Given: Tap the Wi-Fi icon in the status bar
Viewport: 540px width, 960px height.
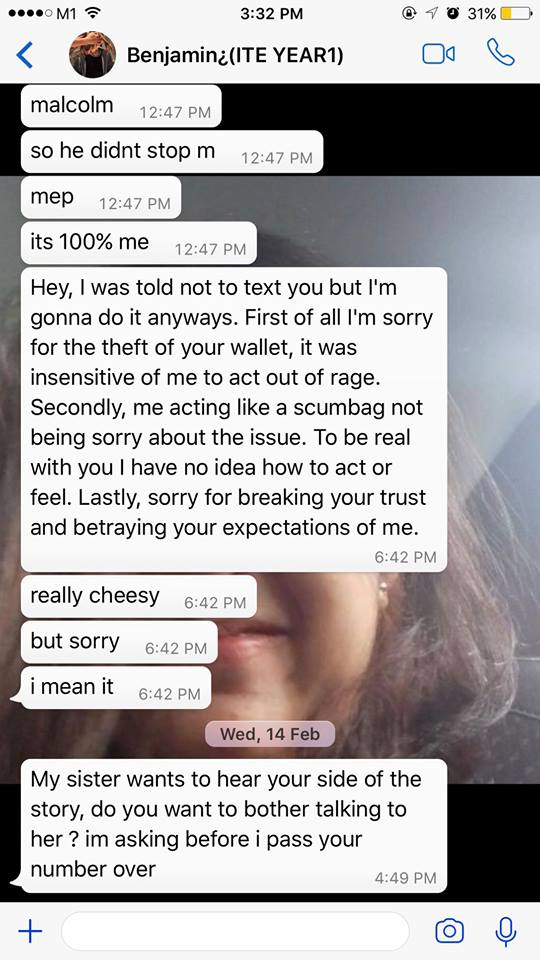Looking at the screenshot, I should tap(93, 13).
